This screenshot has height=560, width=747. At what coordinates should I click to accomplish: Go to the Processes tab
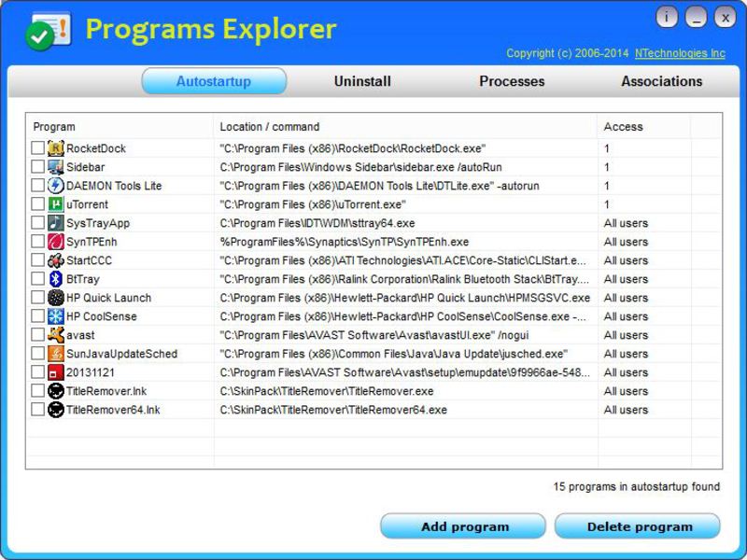(512, 81)
